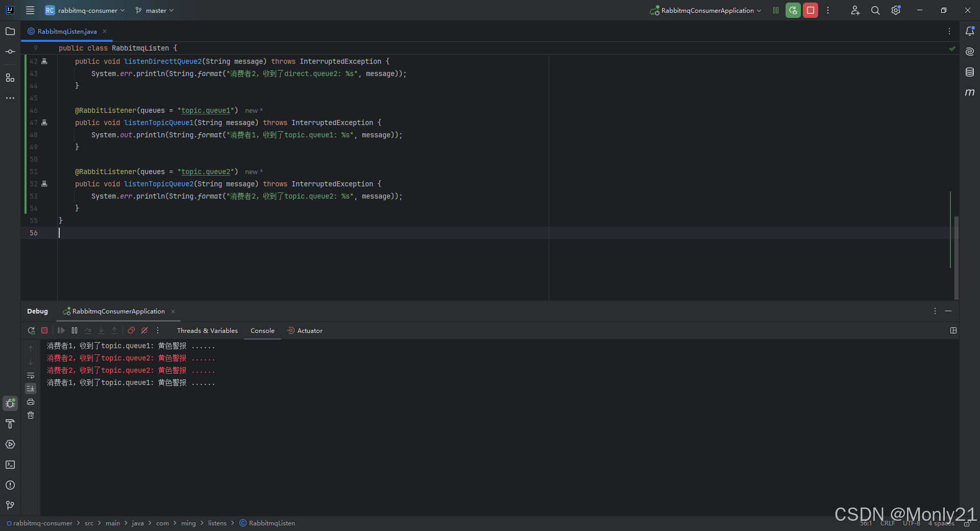This screenshot has height=531, width=980.
Task: Rerun debug session from debug toolbar
Action: coord(31,330)
